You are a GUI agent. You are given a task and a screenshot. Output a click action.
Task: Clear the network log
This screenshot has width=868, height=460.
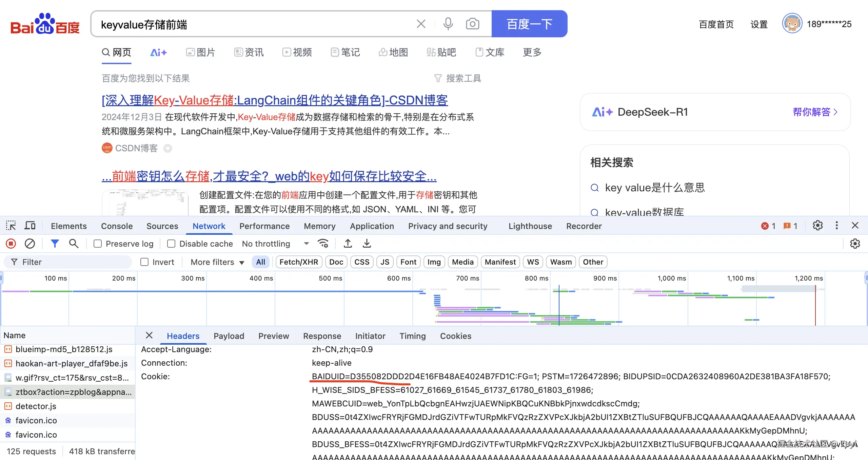(30, 244)
